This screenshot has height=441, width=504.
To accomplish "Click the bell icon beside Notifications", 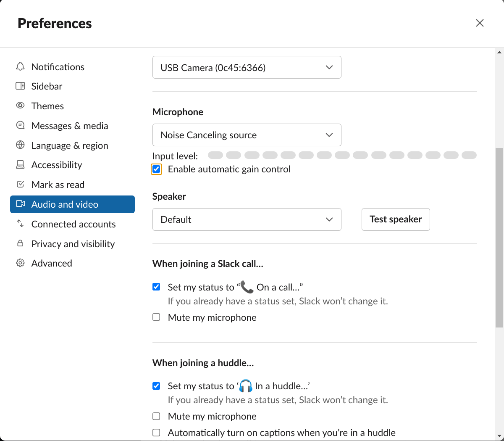I will [x=20, y=66].
